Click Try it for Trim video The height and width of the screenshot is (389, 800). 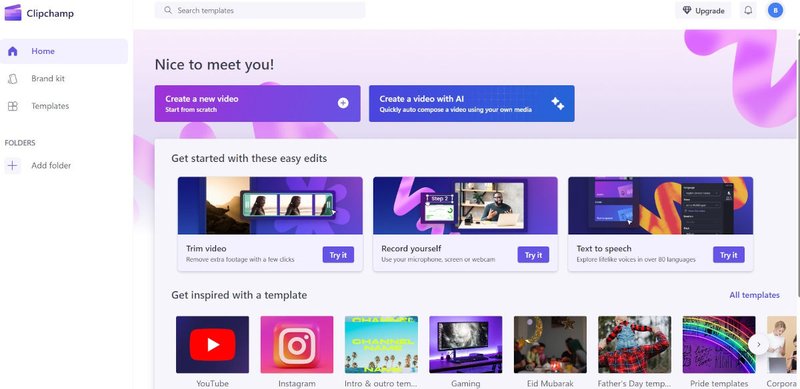[x=338, y=255]
